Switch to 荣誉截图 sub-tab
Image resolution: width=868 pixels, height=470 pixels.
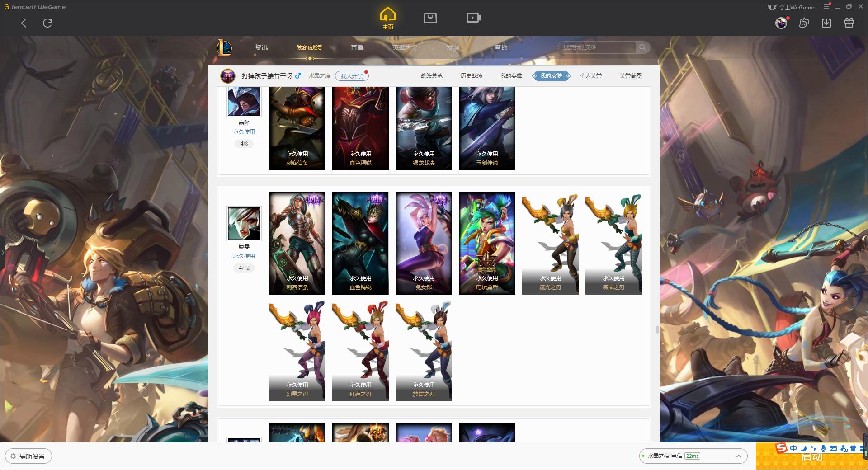pos(631,76)
